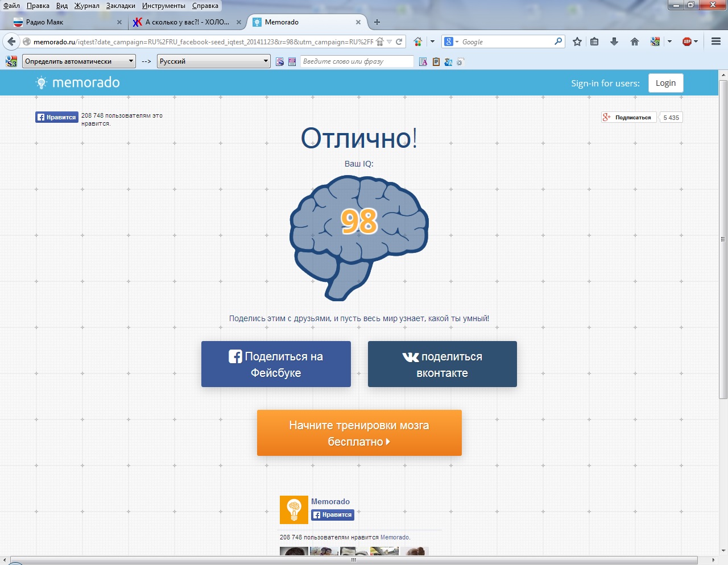The image size is (728, 565).
Task: Click the site identity globe icon in address bar
Action: pos(27,42)
